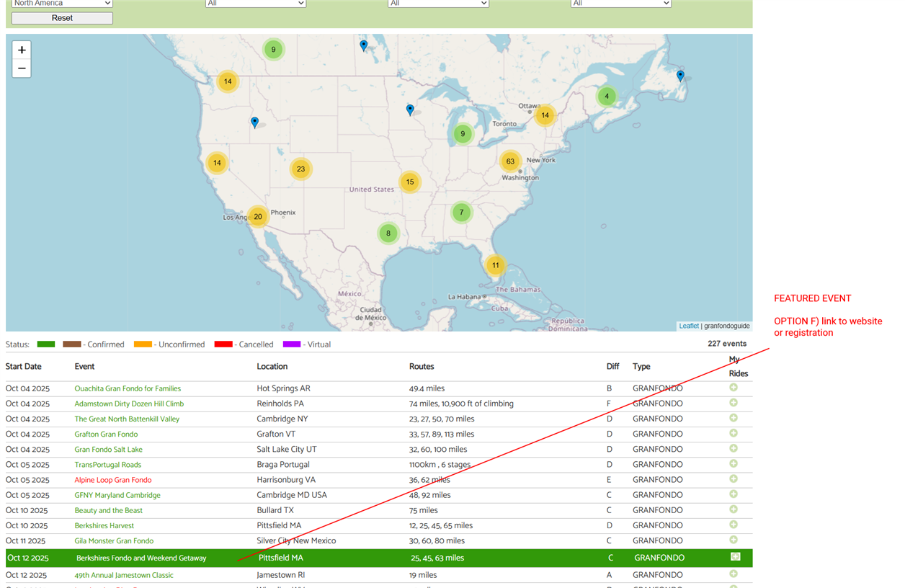The height and width of the screenshot is (588, 905).
Task: Expand the second All filter dropdown
Action: click(438, 4)
